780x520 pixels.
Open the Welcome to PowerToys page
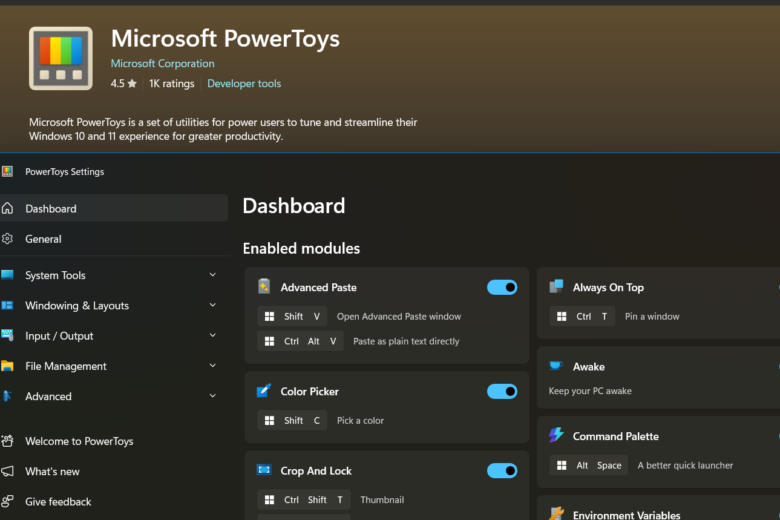pos(114,441)
